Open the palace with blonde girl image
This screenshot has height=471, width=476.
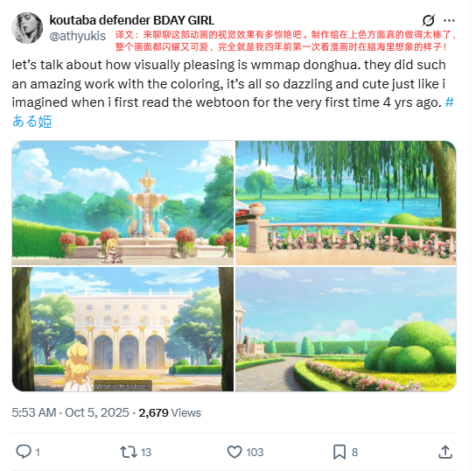(123, 329)
